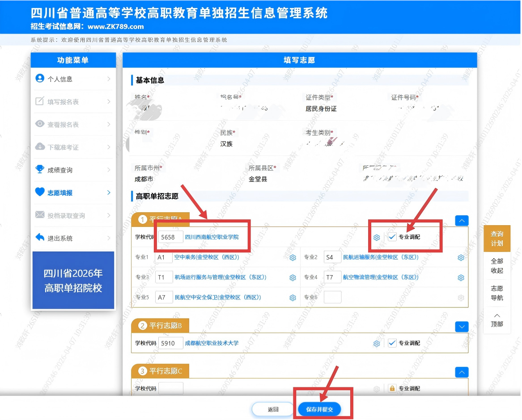522x420 pixels.
Task: Click 查询计划 in the right panel
Action: coord(497,239)
